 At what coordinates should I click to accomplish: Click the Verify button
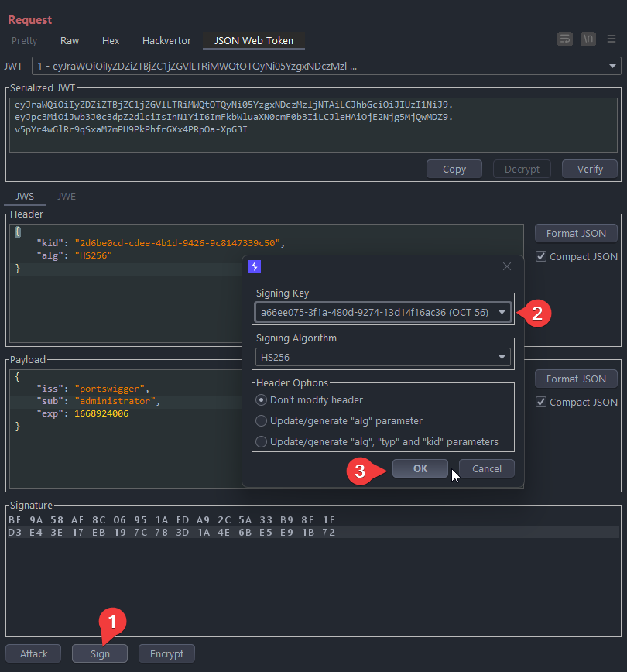coord(590,170)
